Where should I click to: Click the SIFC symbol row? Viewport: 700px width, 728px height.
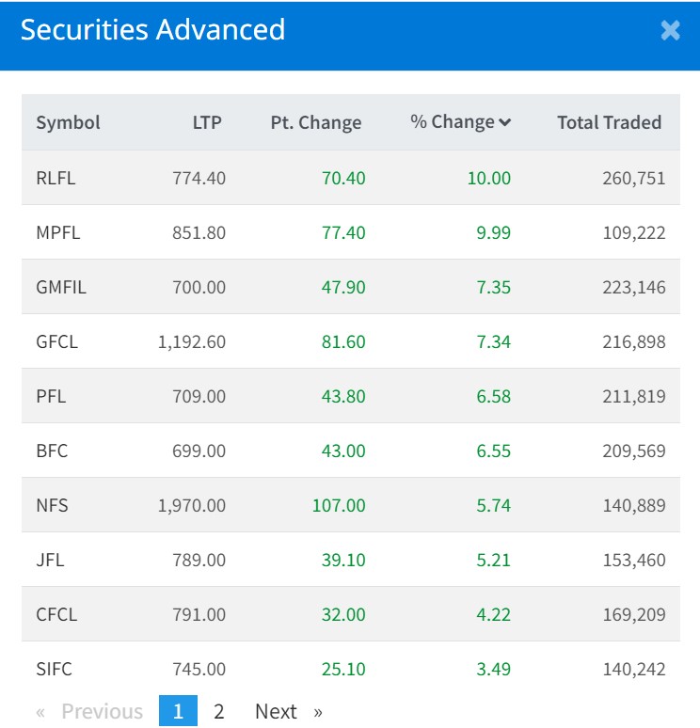point(54,669)
